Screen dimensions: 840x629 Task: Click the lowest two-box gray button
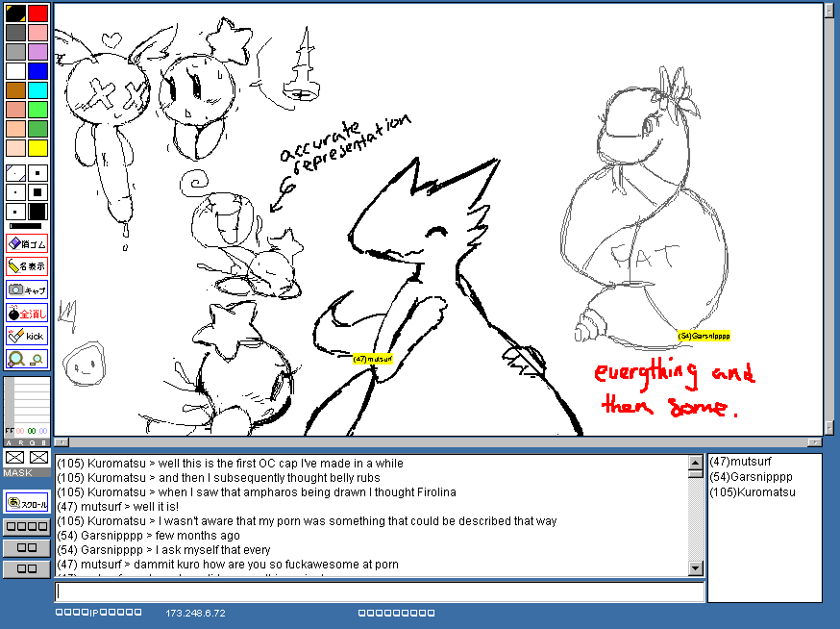(27, 569)
